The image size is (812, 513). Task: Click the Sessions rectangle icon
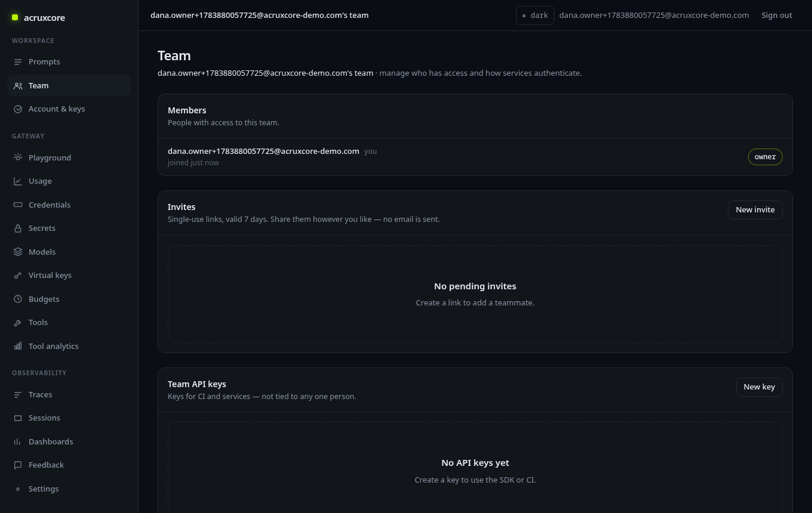coord(18,418)
